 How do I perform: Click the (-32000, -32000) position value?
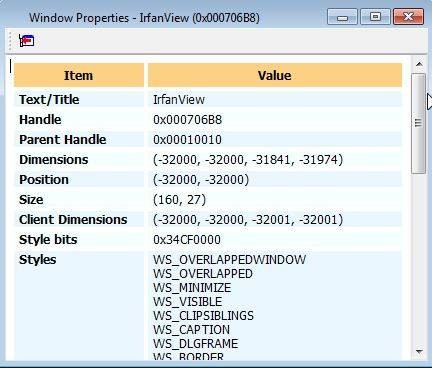tap(201, 180)
